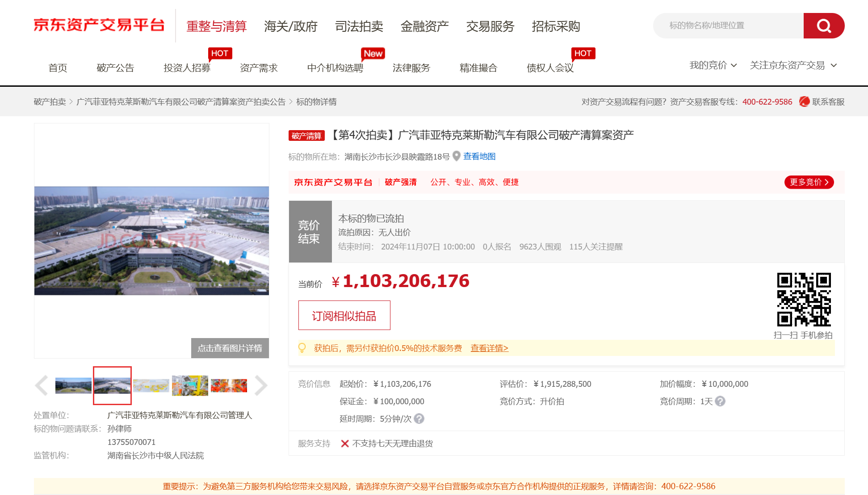Image resolution: width=868 pixels, height=495 pixels.
Task: Click 流拍原因：无人出价 text
Action: (x=374, y=233)
